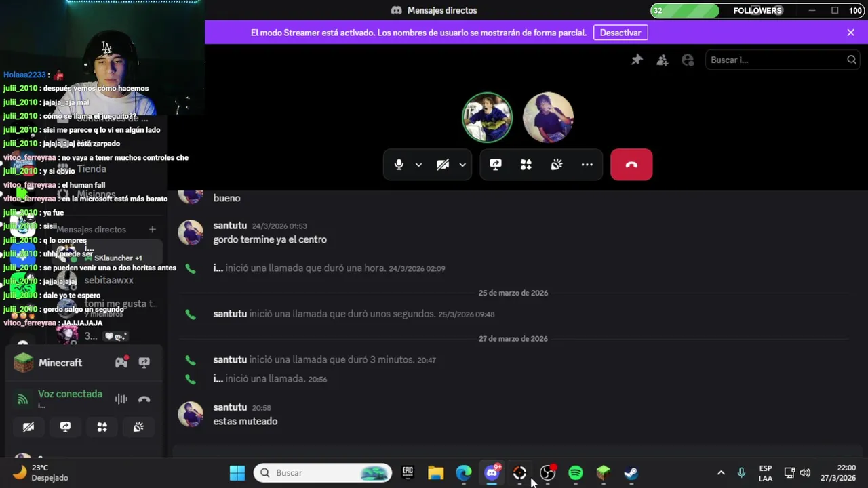
Task: Open game controller icon next to Minecraft
Action: tap(121, 363)
